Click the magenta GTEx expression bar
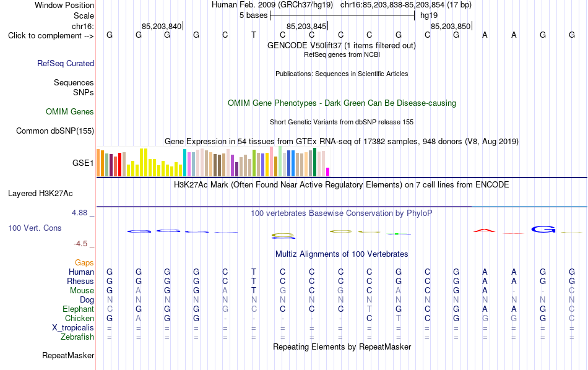Screen dimensions: 588x370 [328, 172]
